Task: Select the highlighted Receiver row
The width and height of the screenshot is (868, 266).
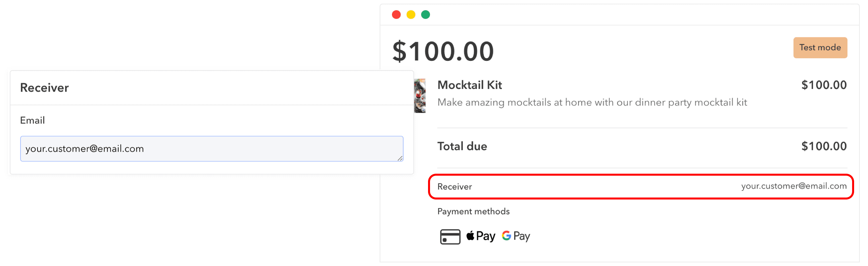Action: pyautogui.click(x=640, y=186)
